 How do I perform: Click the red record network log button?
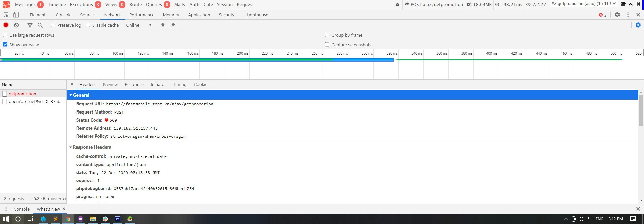tap(6, 25)
